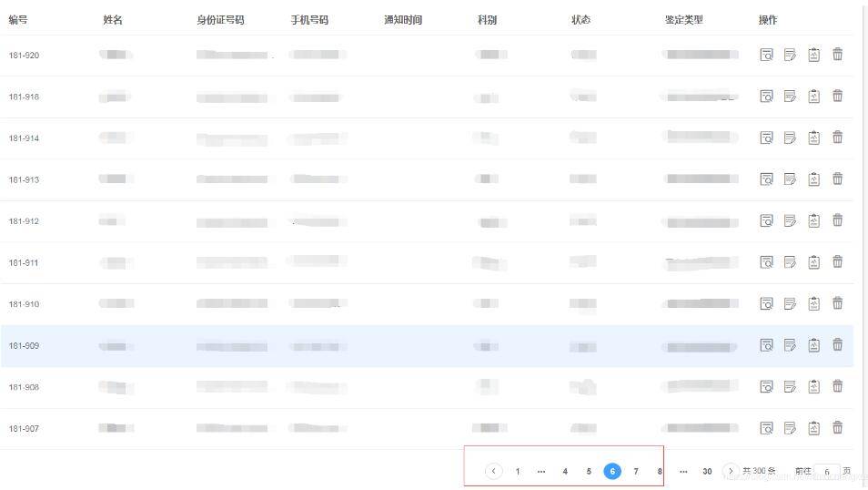The height and width of the screenshot is (490, 868).
Task: Open clipboard report for highlighted row 181-909
Action: (813, 345)
